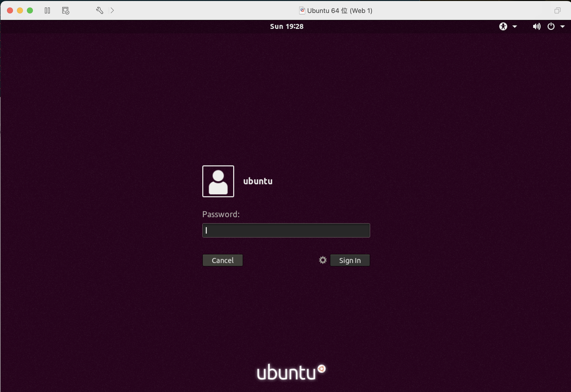
Task: Click the VM document icon in title
Action: coord(302,10)
